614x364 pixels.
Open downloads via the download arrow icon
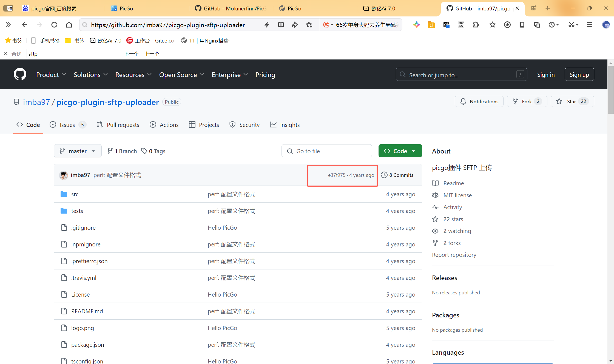(507, 25)
